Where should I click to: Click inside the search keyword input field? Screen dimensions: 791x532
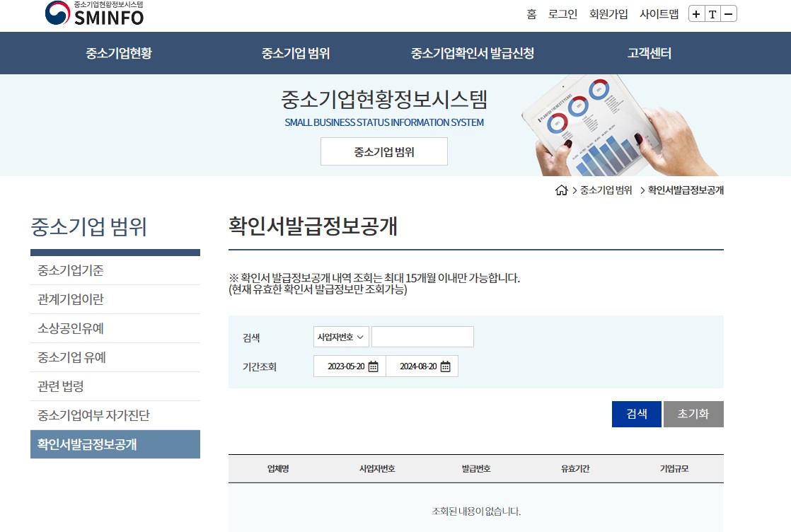click(x=422, y=337)
